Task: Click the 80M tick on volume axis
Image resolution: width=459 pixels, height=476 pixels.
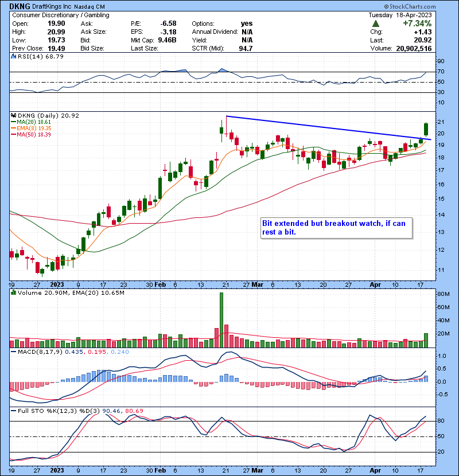Action: click(443, 294)
